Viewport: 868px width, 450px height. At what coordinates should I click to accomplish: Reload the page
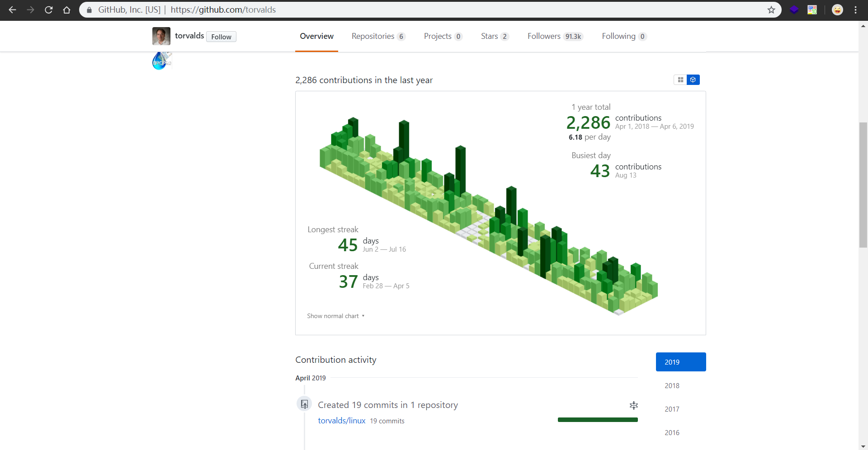(x=49, y=10)
